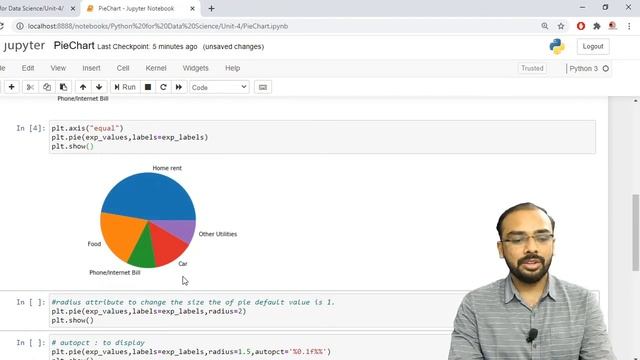The image size is (640, 360).
Task: Click the Jupyter logo
Action: (24, 46)
